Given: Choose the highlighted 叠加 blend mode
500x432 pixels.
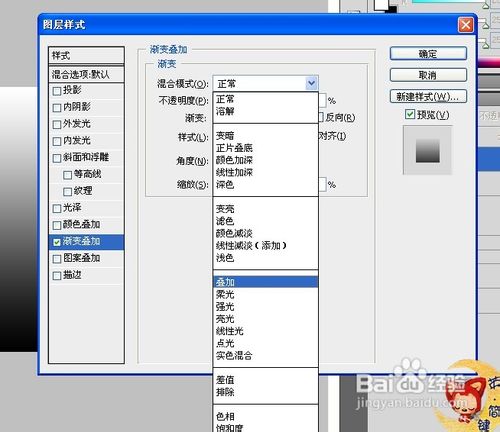Looking at the screenshot, I should [266, 282].
